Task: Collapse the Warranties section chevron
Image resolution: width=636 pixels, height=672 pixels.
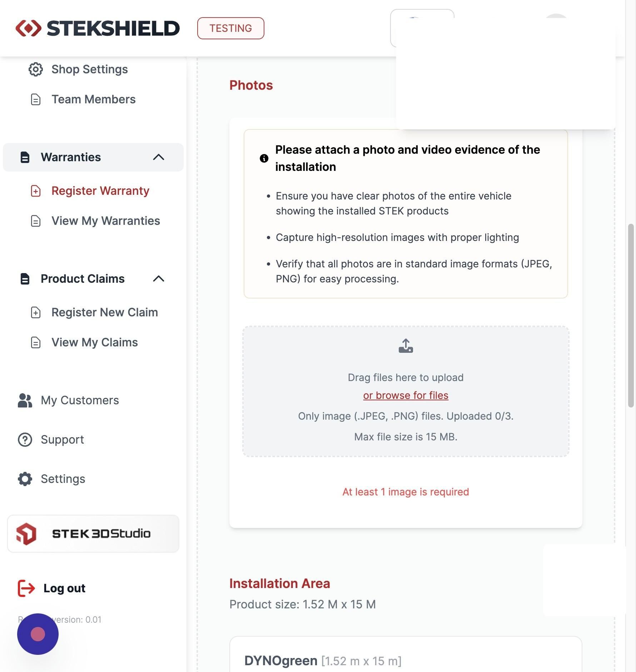Action: tap(159, 157)
